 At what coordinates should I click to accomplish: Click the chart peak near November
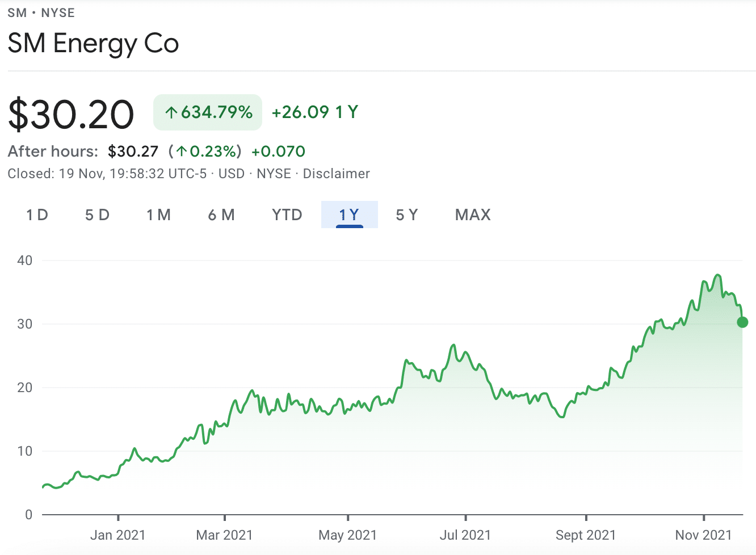[717, 275]
